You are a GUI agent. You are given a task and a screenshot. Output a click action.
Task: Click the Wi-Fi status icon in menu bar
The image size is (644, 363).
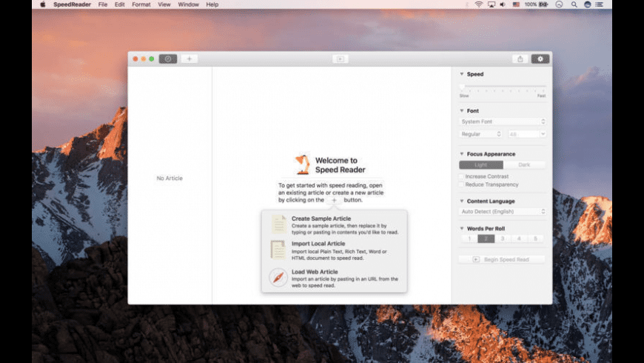[x=478, y=4]
